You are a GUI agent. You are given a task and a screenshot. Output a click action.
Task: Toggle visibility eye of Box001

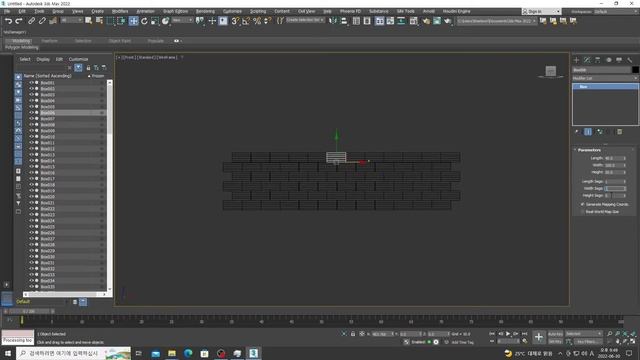point(31,83)
